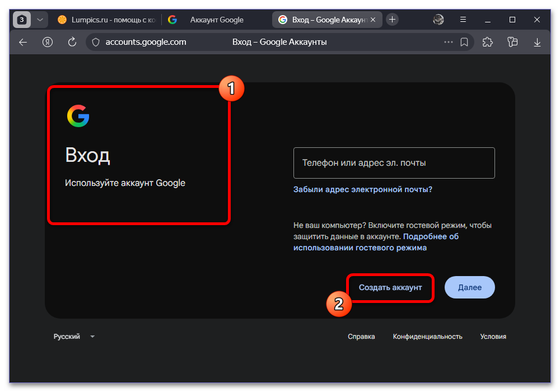Screen dimensions: 560x392
Task: Switch to the Lumpics.ru tab
Action: (106, 20)
